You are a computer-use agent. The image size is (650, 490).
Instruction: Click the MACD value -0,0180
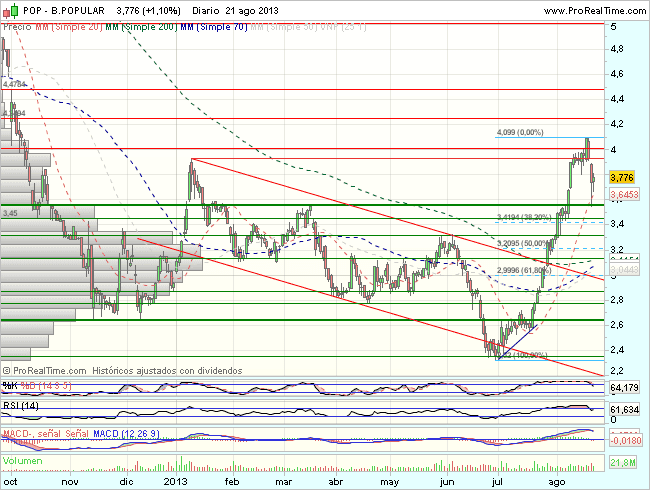626,440
